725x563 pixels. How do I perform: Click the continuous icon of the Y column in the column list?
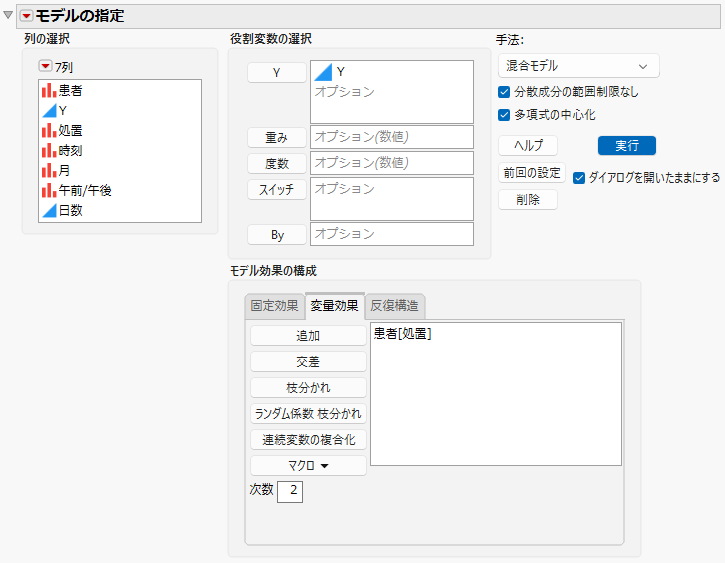(49, 110)
